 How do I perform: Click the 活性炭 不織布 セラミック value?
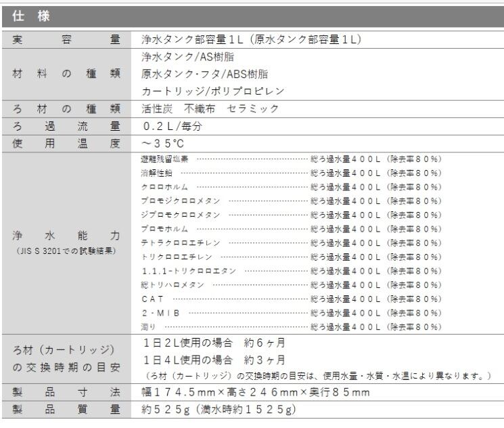point(210,109)
